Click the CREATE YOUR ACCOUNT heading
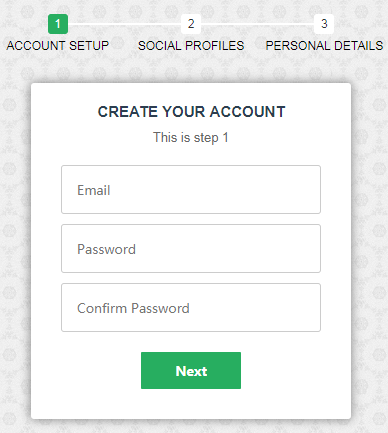388x433 pixels. click(191, 112)
